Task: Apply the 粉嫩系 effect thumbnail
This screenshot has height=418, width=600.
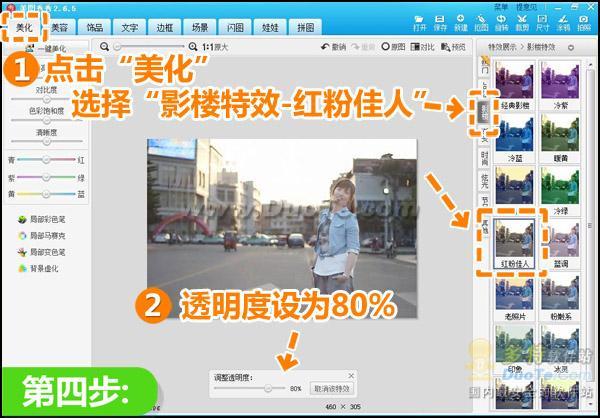Action: pyautogui.click(x=560, y=297)
